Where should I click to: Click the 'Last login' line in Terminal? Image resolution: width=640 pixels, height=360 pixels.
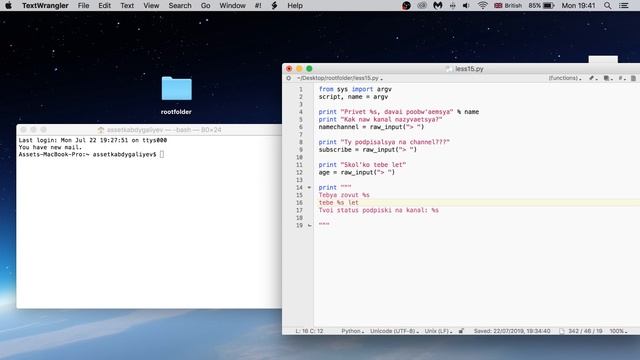click(x=93, y=140)
